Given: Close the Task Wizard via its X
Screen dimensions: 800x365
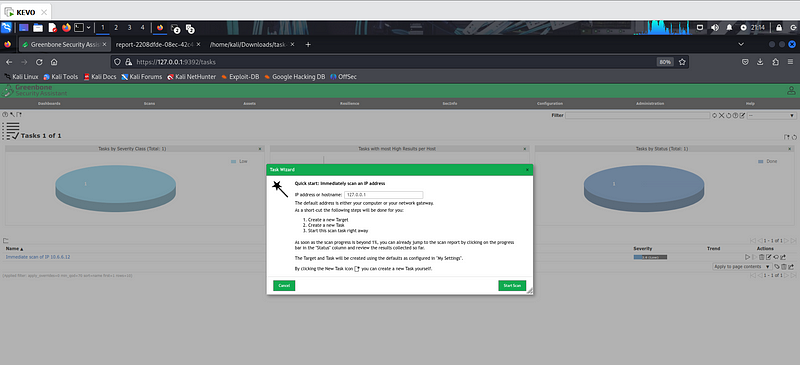Looking at the screenshot, I should [527, 169].
